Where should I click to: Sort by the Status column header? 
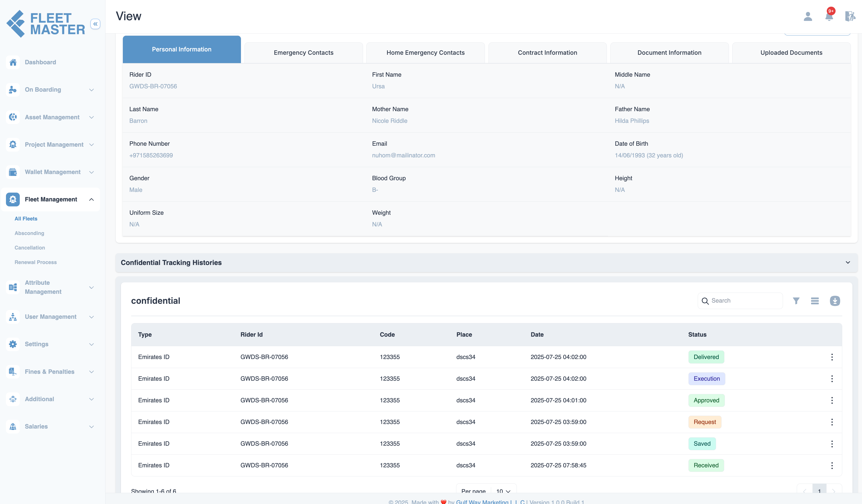pyautogui.click(x=697, y=335)
